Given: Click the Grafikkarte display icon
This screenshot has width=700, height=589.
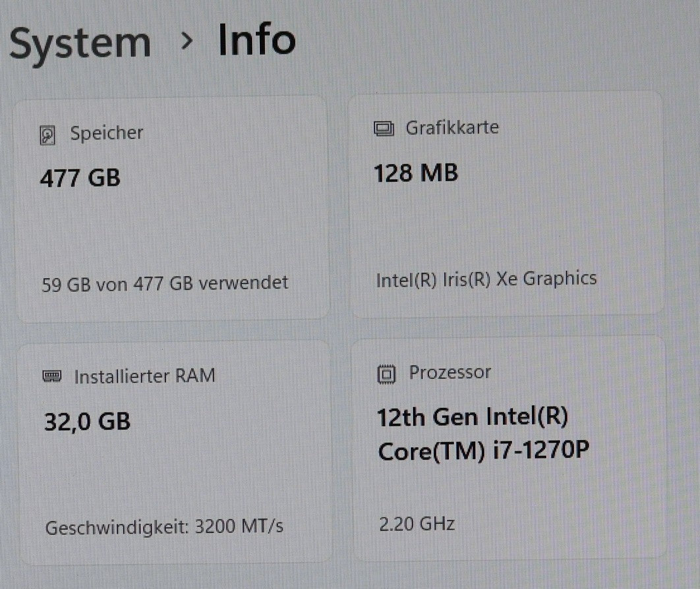Looking at the screenshot, I should click(383, 128).
